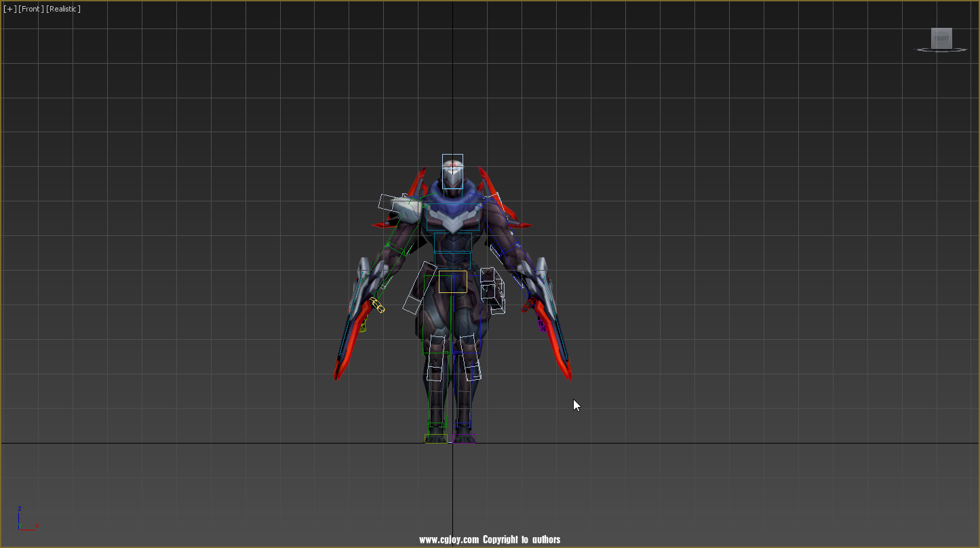This screenshot has height=548, width=980.
Task: Select the yellow pelvis bone box
Action: click(452, 283)
